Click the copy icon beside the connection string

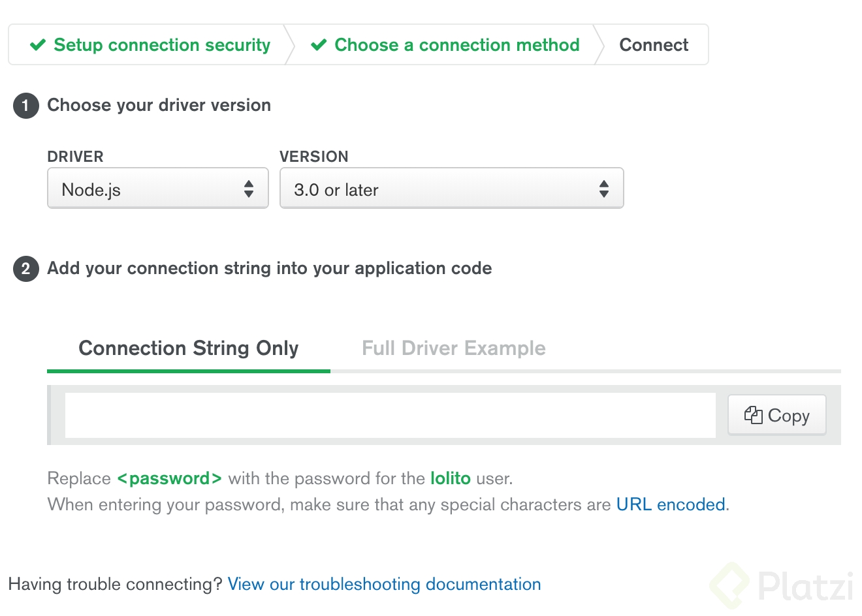point(753,415)
